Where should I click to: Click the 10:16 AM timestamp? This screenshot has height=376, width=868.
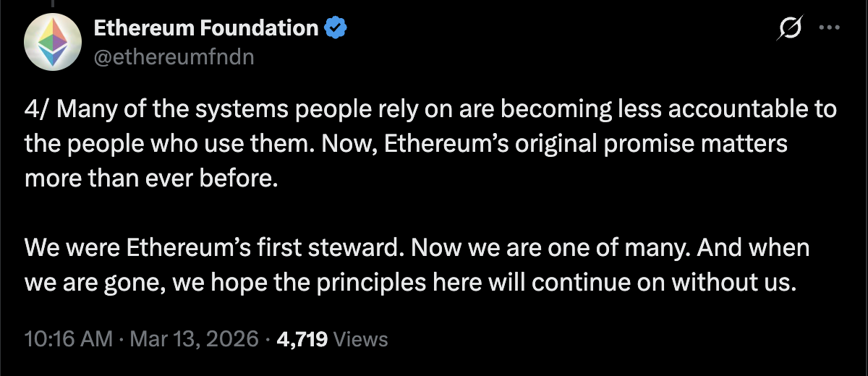pyautogui.click(x=68, y=339)
